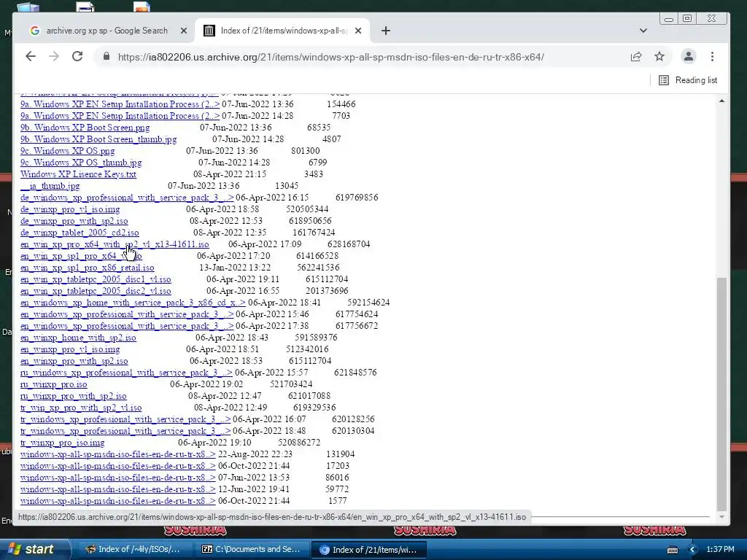Open the Chrome three-dot menu
Image resolution: width=747 pixels, height=560 pixels.
712,57
